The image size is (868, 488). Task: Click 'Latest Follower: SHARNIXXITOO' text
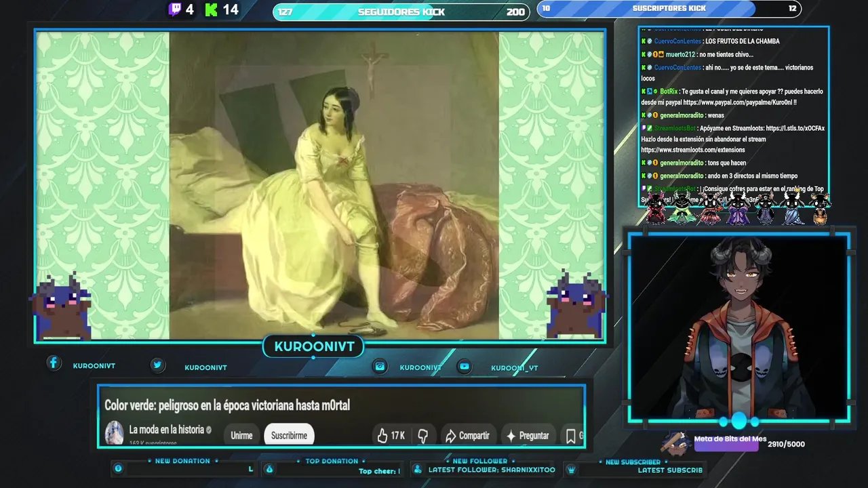[x=492, y=470]
